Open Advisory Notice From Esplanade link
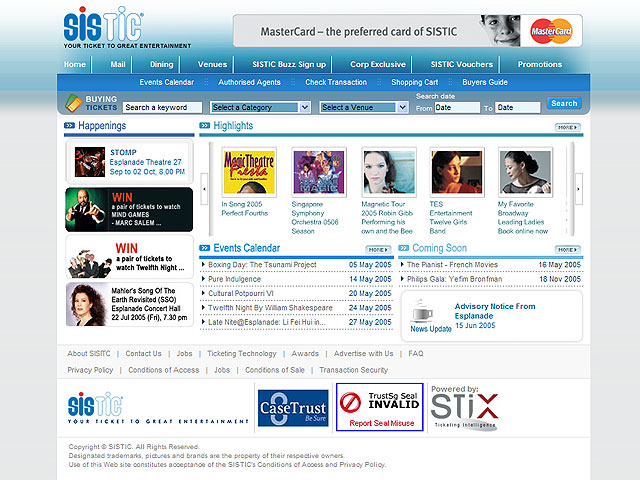The height and width of the screenshot is (480, 640). [495, 311]
